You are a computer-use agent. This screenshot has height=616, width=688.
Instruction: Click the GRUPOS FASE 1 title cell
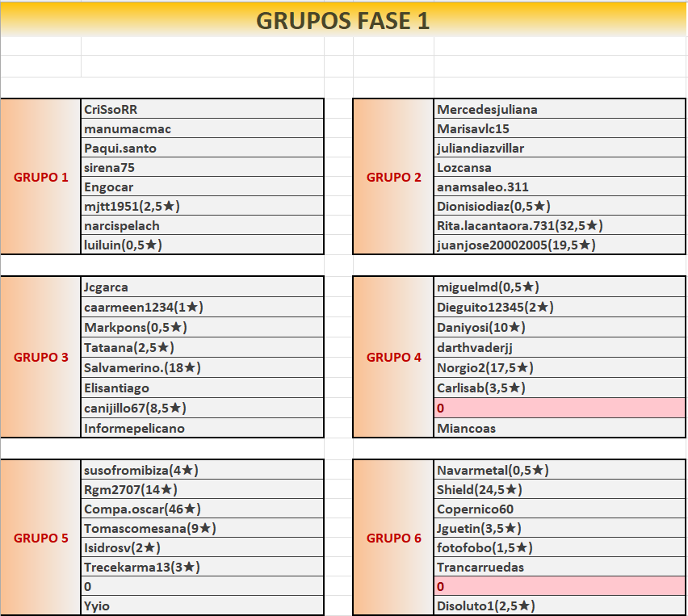coord(343,21)
